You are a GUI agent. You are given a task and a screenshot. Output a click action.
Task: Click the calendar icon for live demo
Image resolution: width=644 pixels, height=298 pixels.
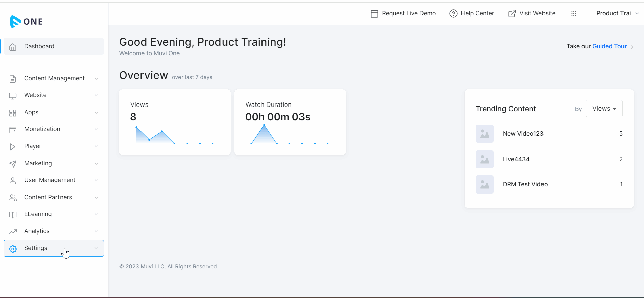tap(374, 13)
